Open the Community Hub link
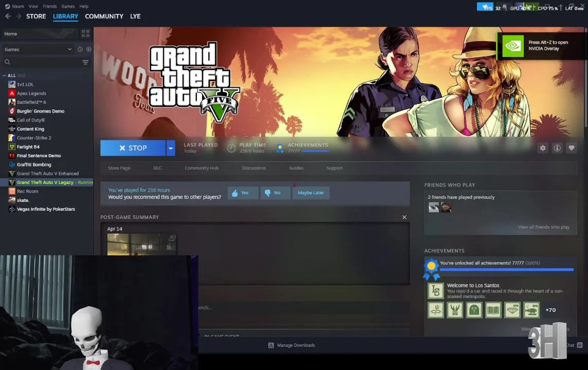The image size is (588, 370). tap(201, 168)
